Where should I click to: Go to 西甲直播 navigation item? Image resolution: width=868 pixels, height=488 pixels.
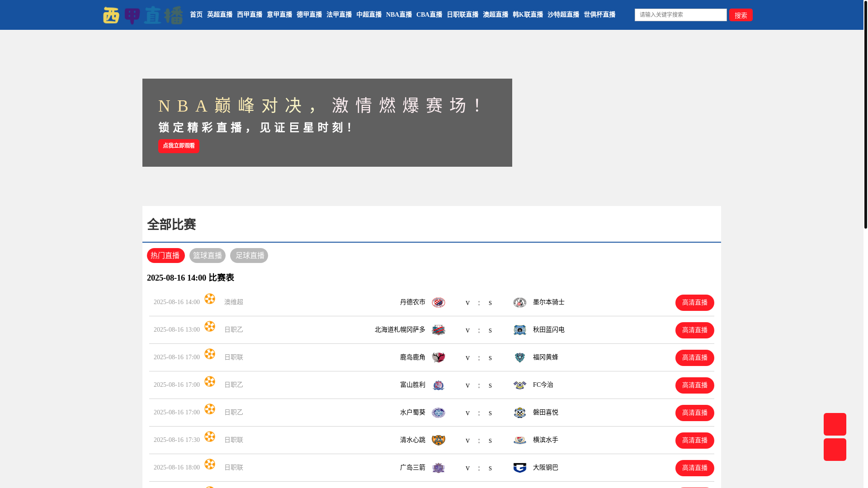[250, 14]
